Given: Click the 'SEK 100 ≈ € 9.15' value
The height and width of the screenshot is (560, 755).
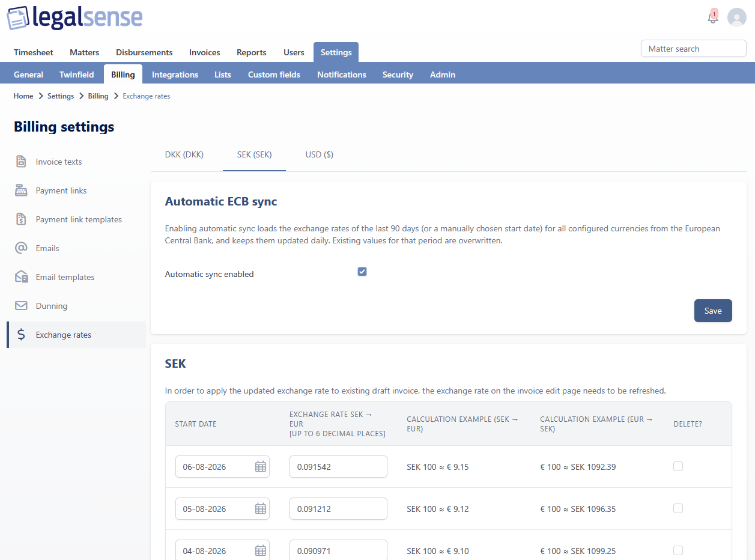Looking at the screenshot, I should 438,467.
